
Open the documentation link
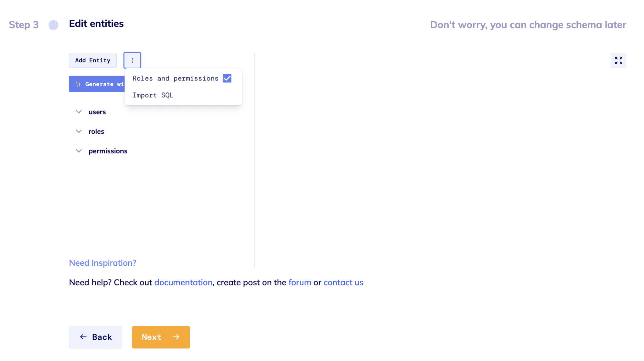click(183, 282)
